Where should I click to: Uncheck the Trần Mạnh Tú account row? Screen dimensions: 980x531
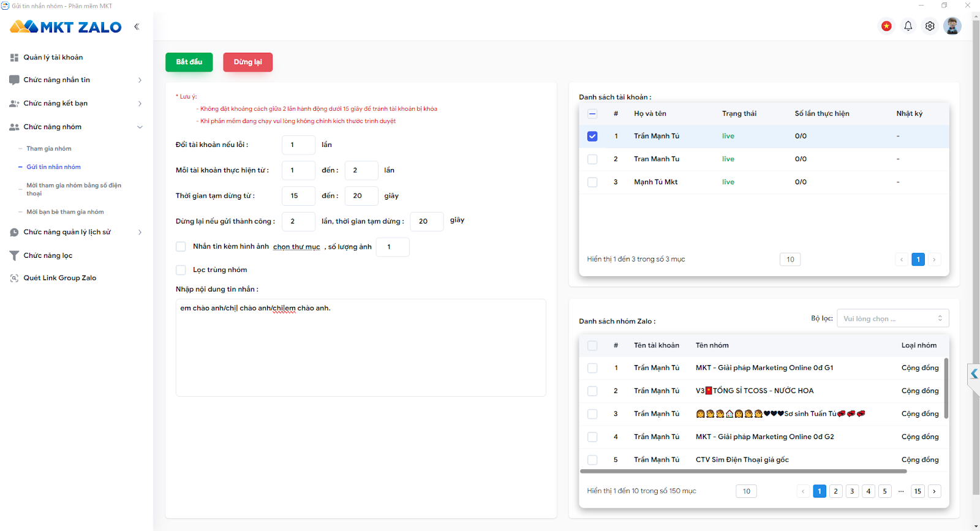[x=592, y=136]
